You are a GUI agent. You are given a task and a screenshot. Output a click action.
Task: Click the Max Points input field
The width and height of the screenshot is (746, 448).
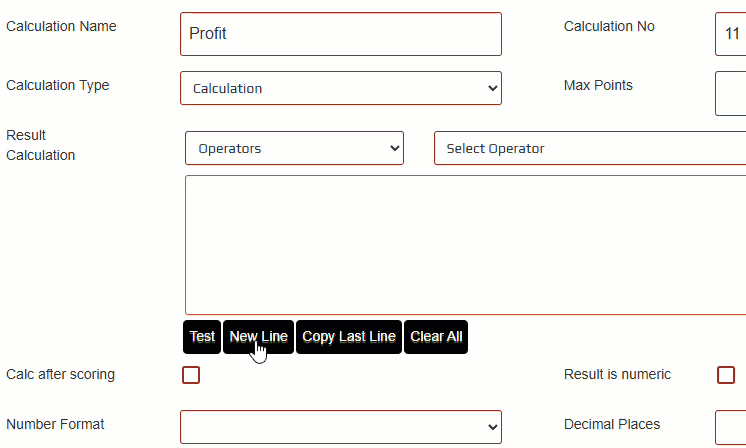point(730,93)
